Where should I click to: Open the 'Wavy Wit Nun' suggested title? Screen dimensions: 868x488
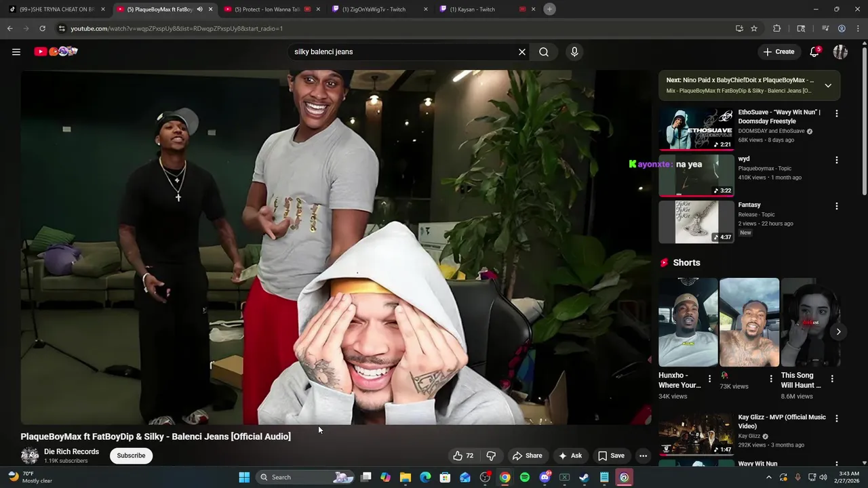(757, 464)
